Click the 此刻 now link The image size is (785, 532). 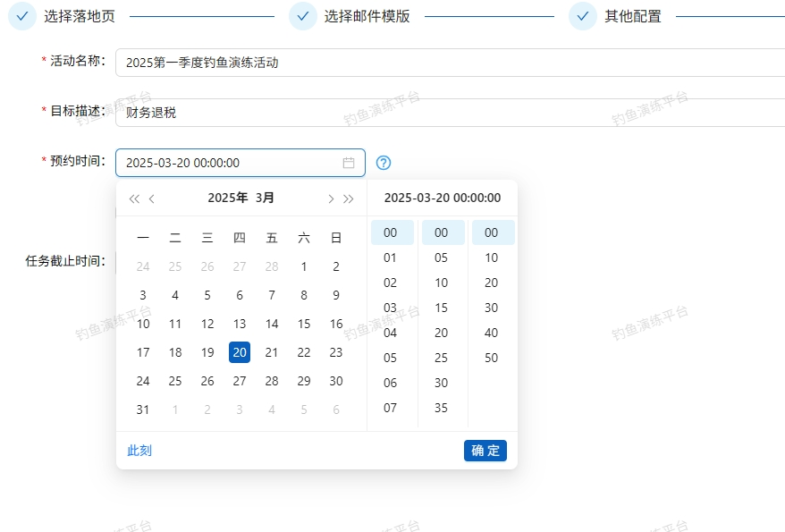tap(139, 451)
